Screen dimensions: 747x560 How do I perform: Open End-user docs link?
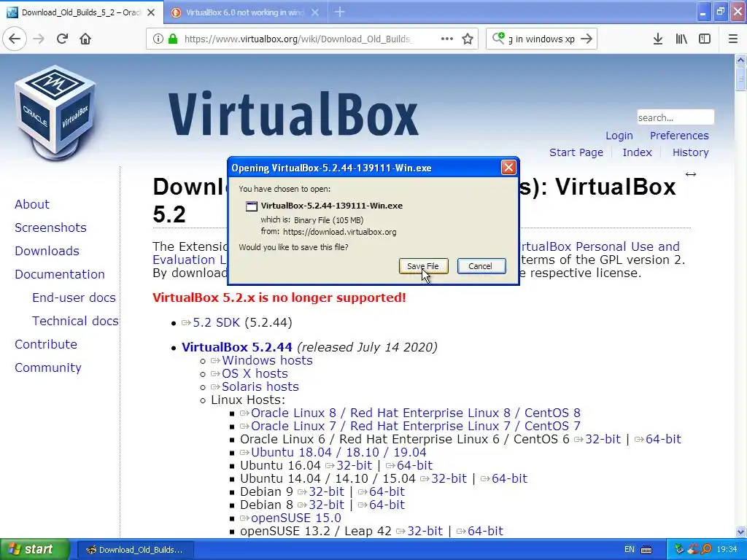(74, 297)
